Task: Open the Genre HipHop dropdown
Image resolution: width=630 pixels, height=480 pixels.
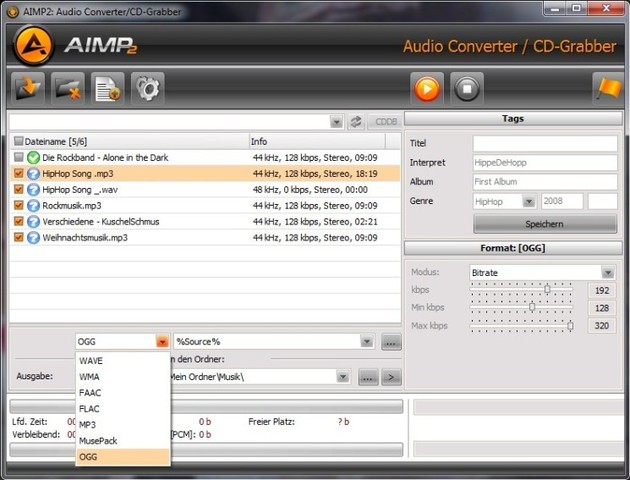Action: point(529,202)
